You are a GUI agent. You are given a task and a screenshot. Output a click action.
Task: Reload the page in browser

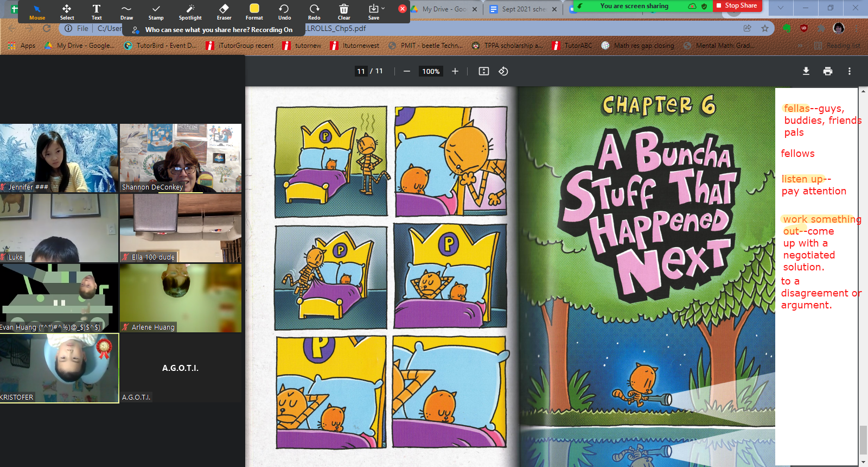pos(47,28)
